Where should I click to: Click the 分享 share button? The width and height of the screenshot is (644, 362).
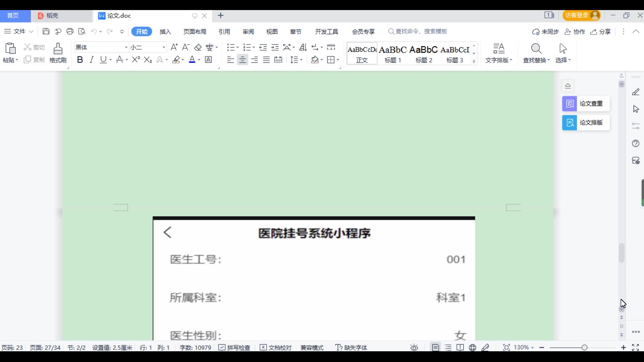601,32
